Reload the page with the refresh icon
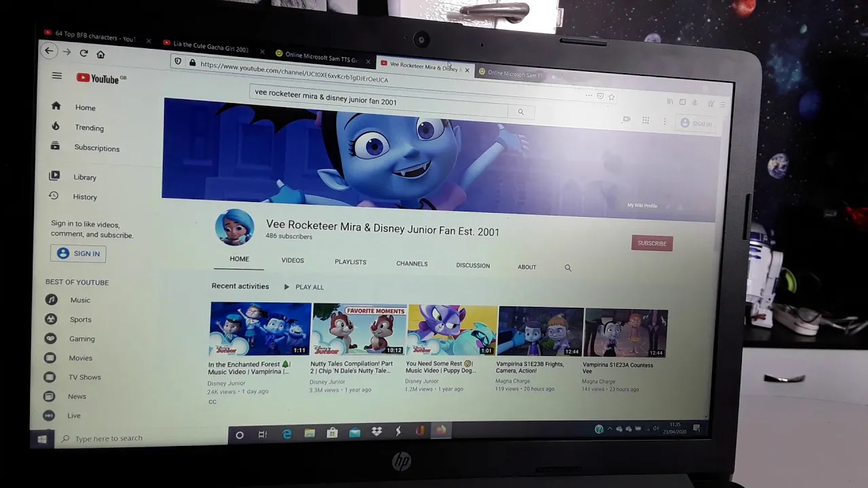Screen dimensions: 868x488 pyautogui.click(x=83, y=53)
